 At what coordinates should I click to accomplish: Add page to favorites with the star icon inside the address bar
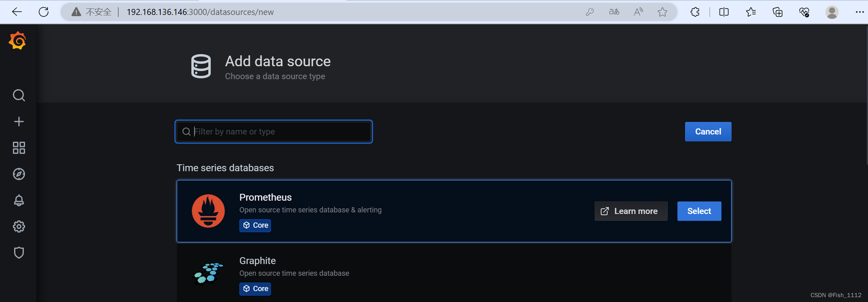[x=663, y=12]
